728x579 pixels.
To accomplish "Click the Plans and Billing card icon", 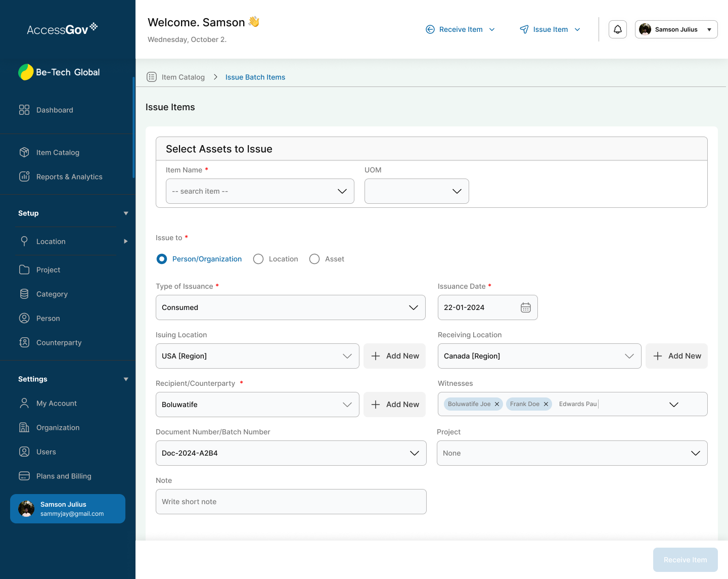I will tap(24, 476).
